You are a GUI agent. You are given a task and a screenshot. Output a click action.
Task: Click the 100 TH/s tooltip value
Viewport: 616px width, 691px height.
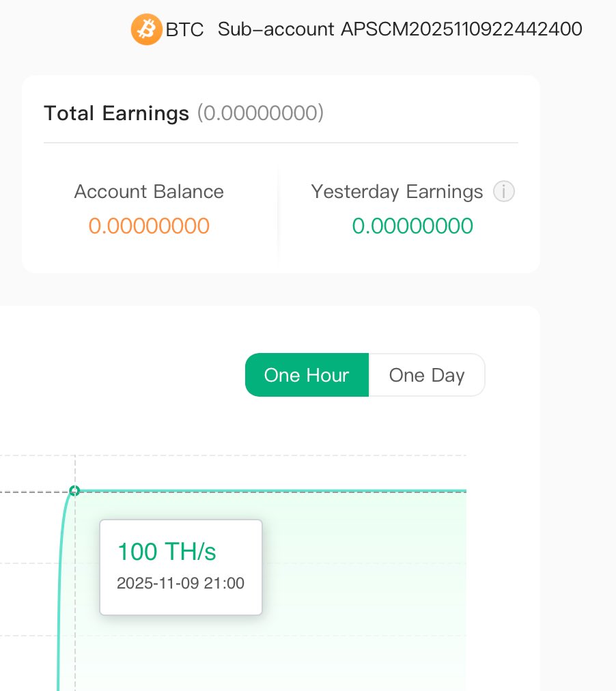[167, 551]
